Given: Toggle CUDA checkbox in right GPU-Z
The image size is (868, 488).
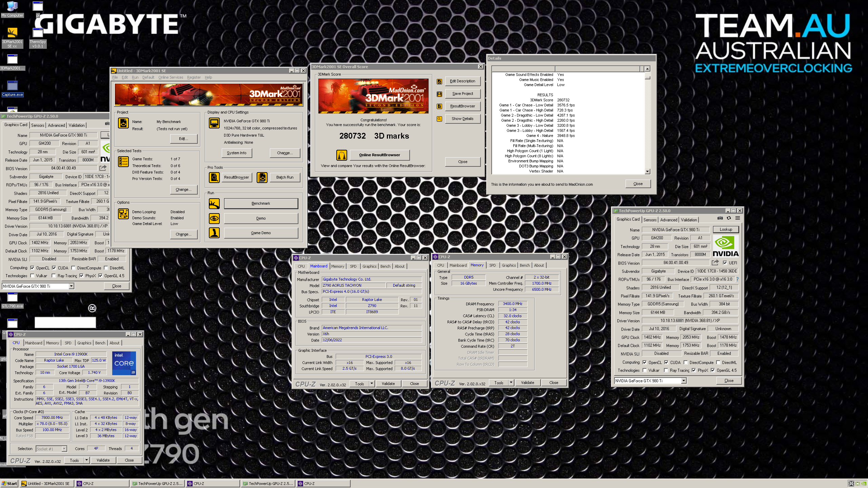Looking at the screenshot, I should coord(666,362).
